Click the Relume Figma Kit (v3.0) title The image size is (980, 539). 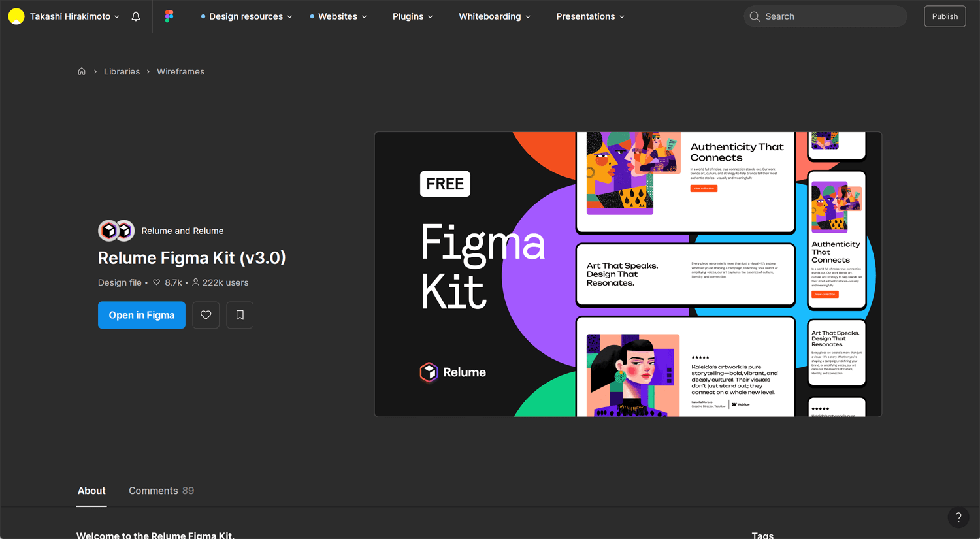[x=192, y=258]
